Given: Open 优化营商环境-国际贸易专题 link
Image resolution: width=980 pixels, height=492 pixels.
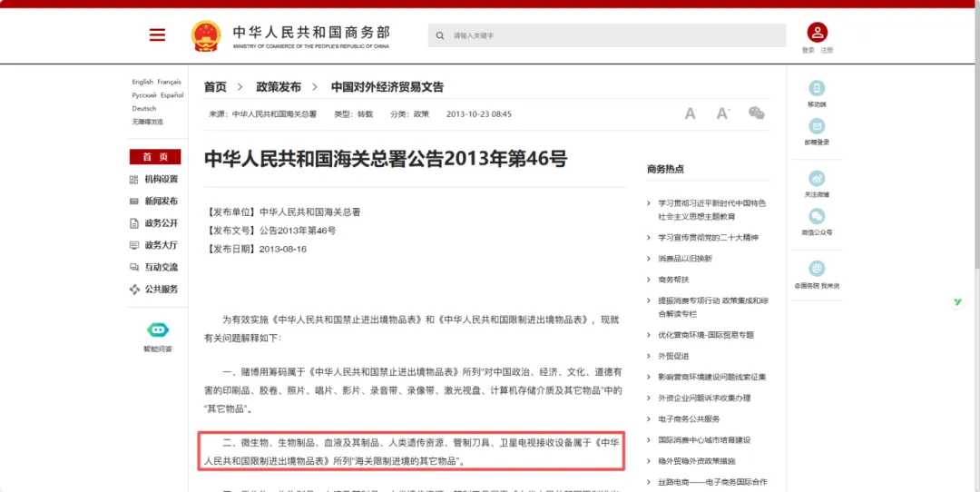Looking at the screenshot, I should (x=706, y=335).
